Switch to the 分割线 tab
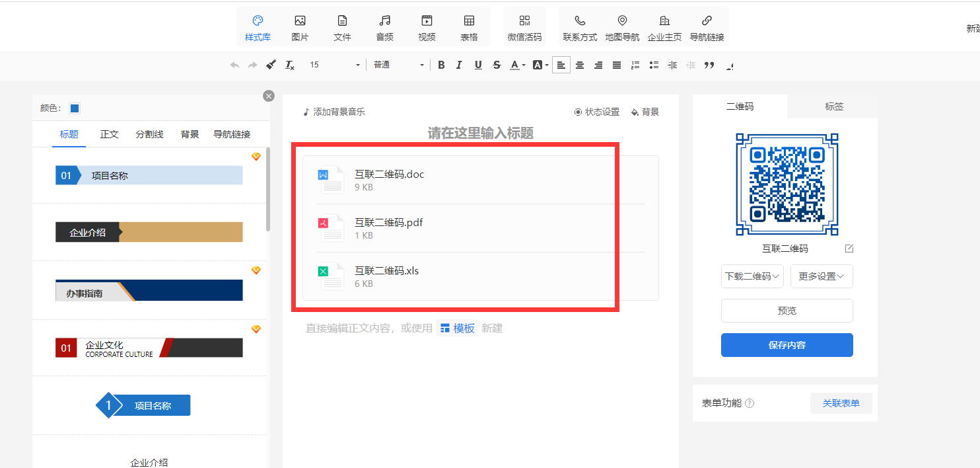The width and height of the screenshot is (980, 468). pos(149,134)
